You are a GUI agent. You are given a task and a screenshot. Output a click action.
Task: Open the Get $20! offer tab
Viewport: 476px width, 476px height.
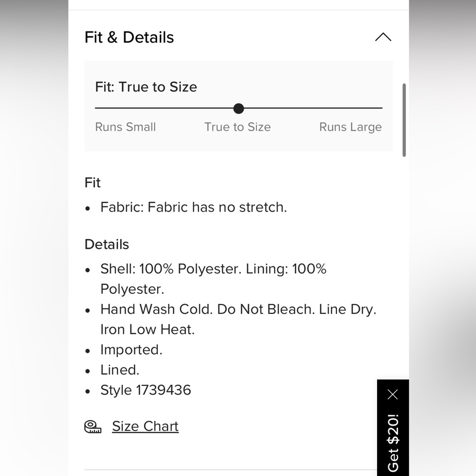[x=393, y=442]
